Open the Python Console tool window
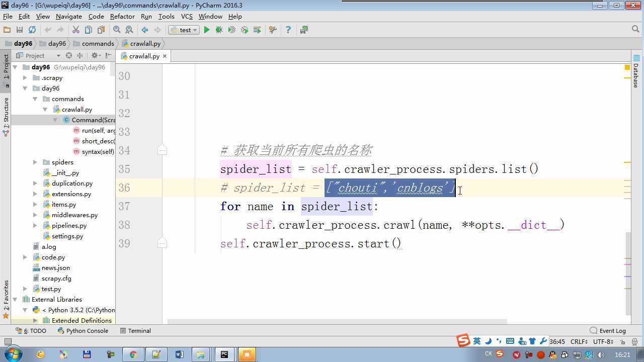Screen dimensions: 644x362 (83, 331)
